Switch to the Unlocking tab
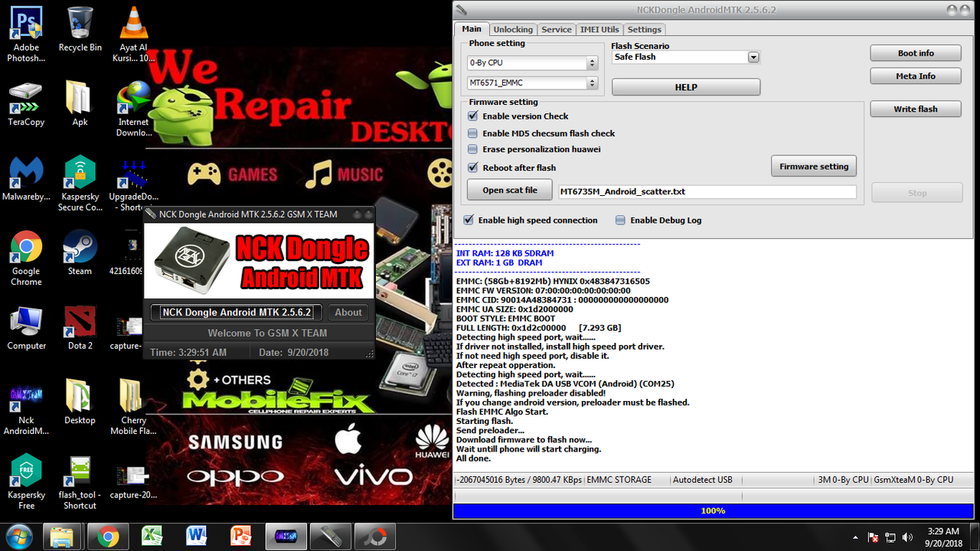The width and height of the screenshot is (980, 551). (x=513, y=30)
